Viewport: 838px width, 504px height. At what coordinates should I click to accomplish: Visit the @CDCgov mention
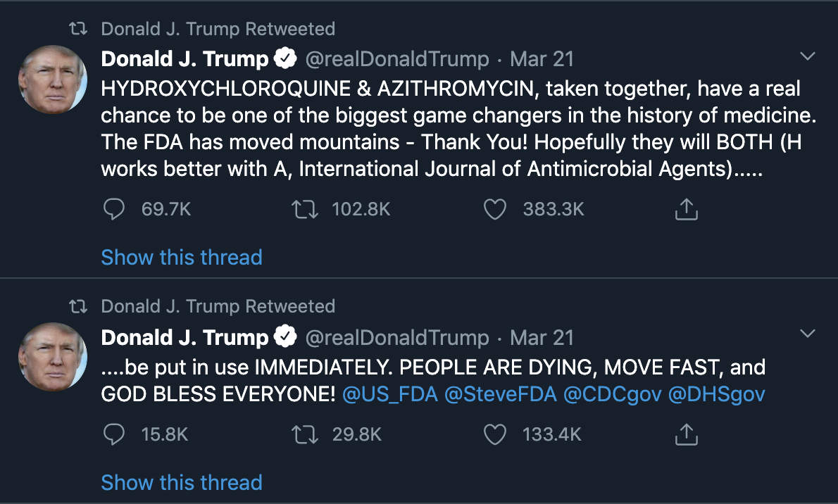(612, 394)
